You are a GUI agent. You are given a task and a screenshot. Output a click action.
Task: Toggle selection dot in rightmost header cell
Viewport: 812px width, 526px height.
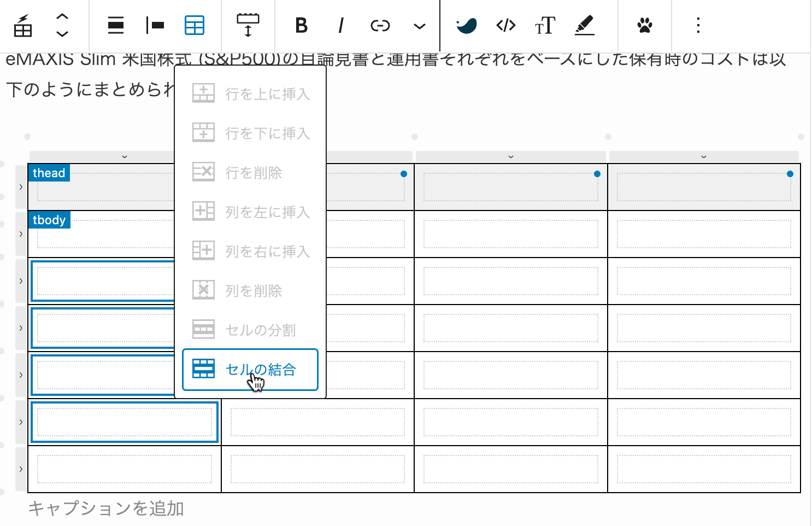coord(790,173)
